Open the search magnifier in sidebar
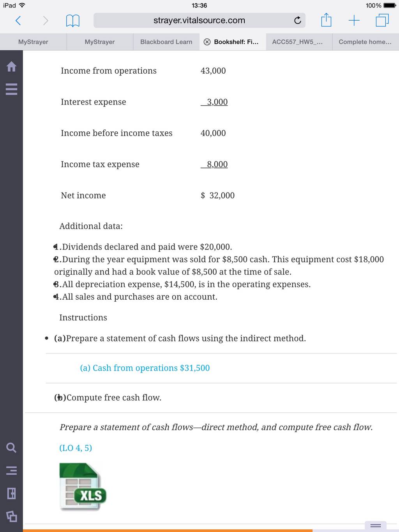This screenshot has height=532, width=399. coord(11,447)
